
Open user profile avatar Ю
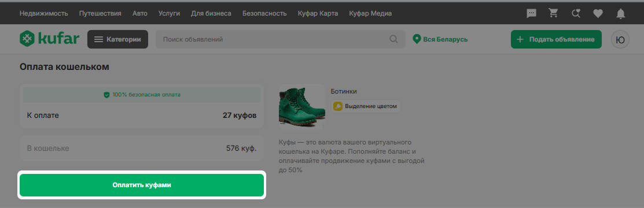click(x=620, y=39)
